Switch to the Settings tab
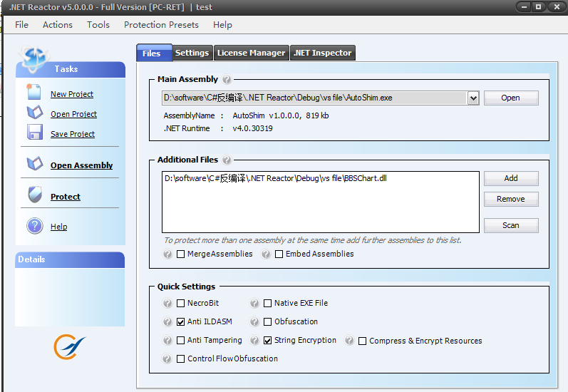The height and width of the screenshot is (392, 568). click(192, 53)
